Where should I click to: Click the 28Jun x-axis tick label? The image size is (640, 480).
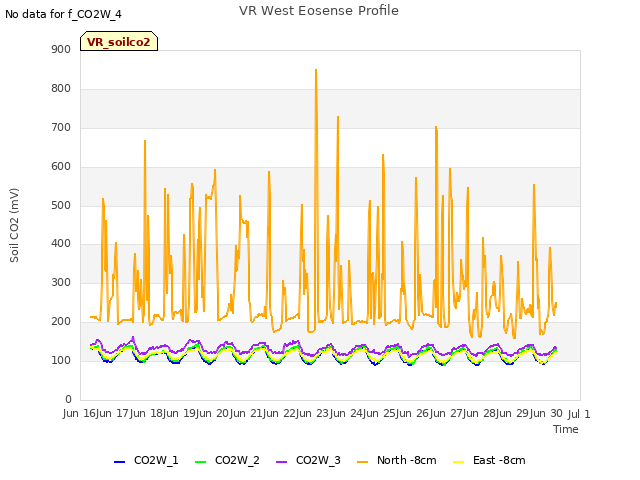497,413
